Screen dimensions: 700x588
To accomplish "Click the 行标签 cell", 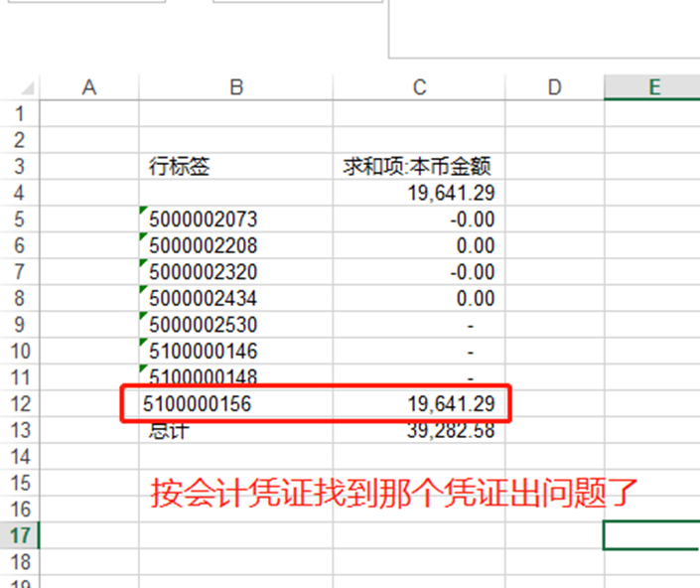I will pyautogui.click(x=181, y=167).
